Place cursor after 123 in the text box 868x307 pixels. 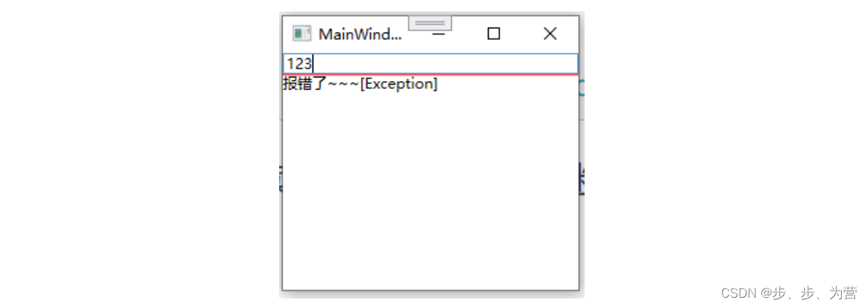[x=314, y=64]
